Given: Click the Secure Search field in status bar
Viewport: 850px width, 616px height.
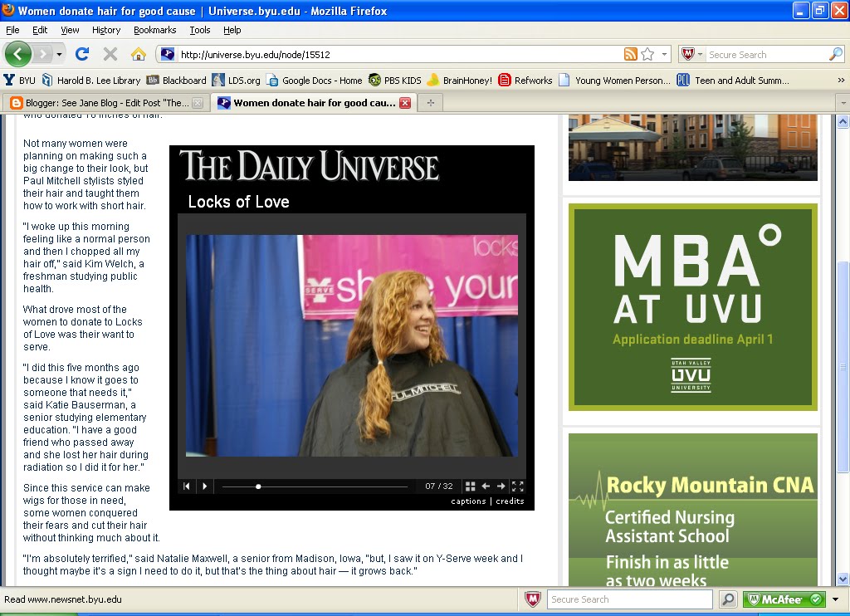Looking at the screenshot, I should pyautogui.click(x=629, y=599).
